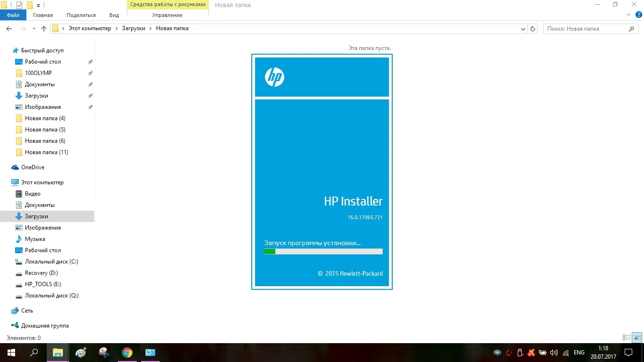
Task: Go back with the Back arrow
Action: pyautogui.click(x=9, y=29)
